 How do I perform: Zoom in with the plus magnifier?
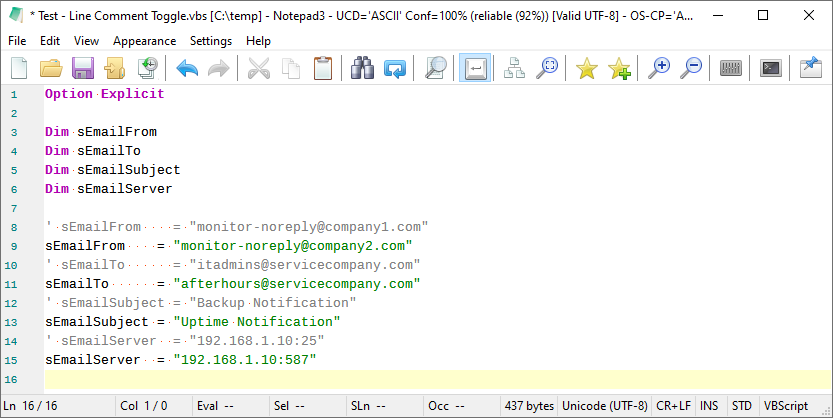659,69
